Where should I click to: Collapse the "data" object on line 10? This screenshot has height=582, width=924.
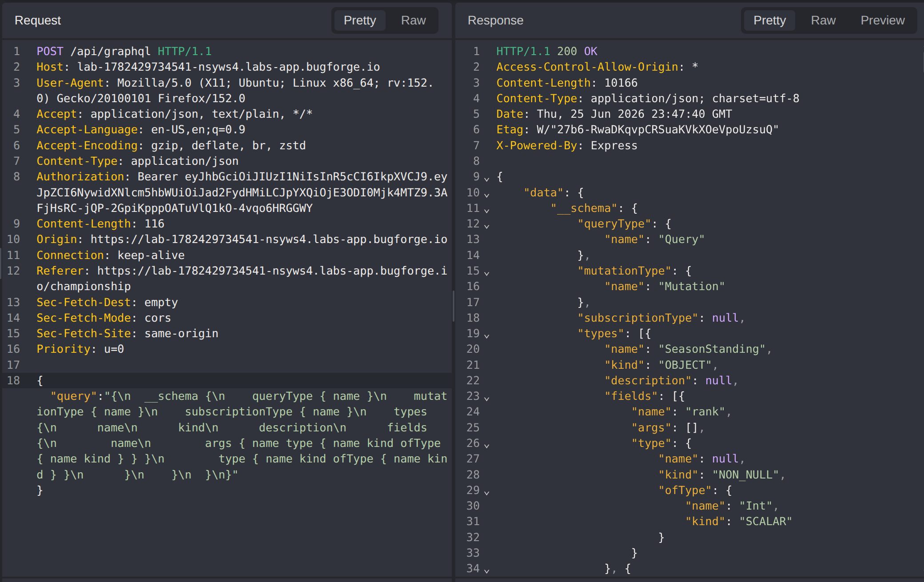tap(487, 195)
